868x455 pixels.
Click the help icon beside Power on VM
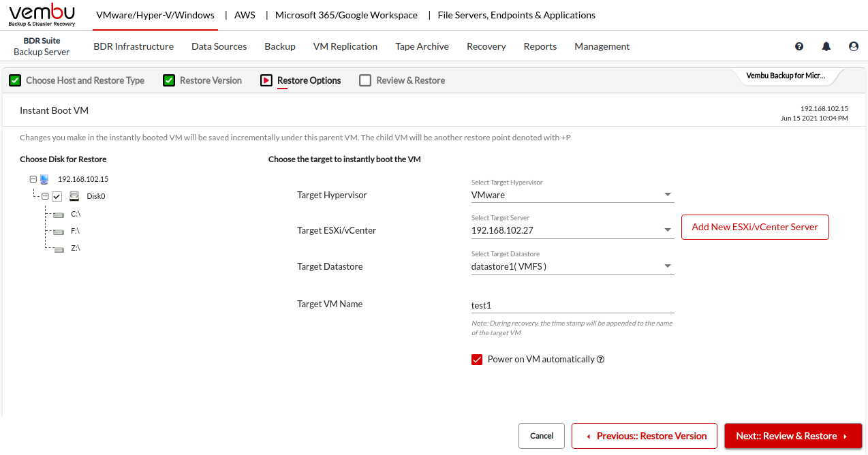(x=601, y=360)
